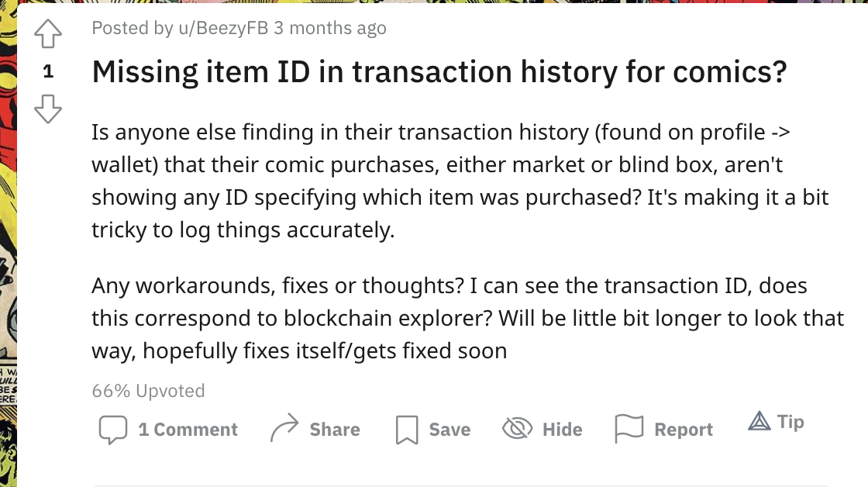Image resolution: width=868 pixels, height=487 pixels.
Task: Click the vote score number 1
Action: point(48,71)
